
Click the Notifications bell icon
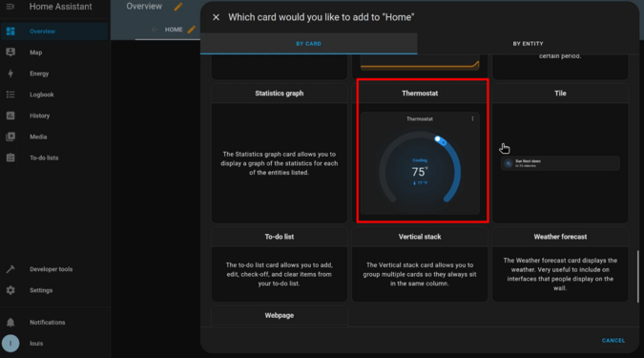point(10,323)
